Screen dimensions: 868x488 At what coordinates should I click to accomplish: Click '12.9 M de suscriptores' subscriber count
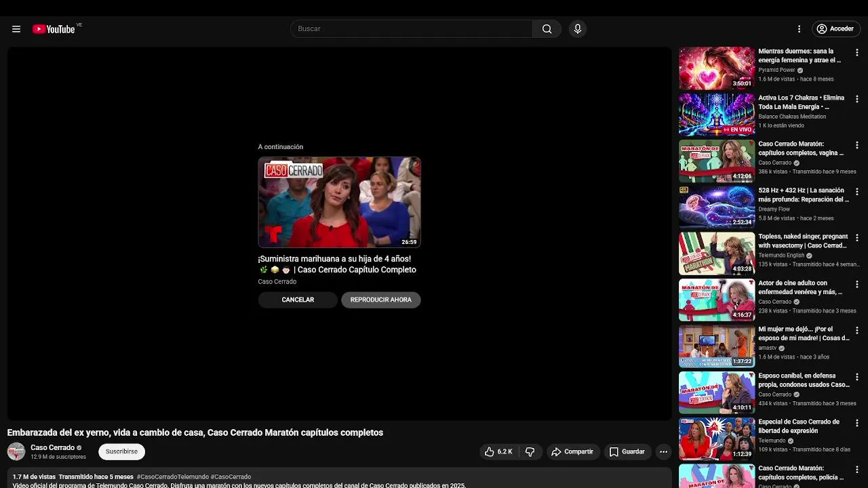58,457
